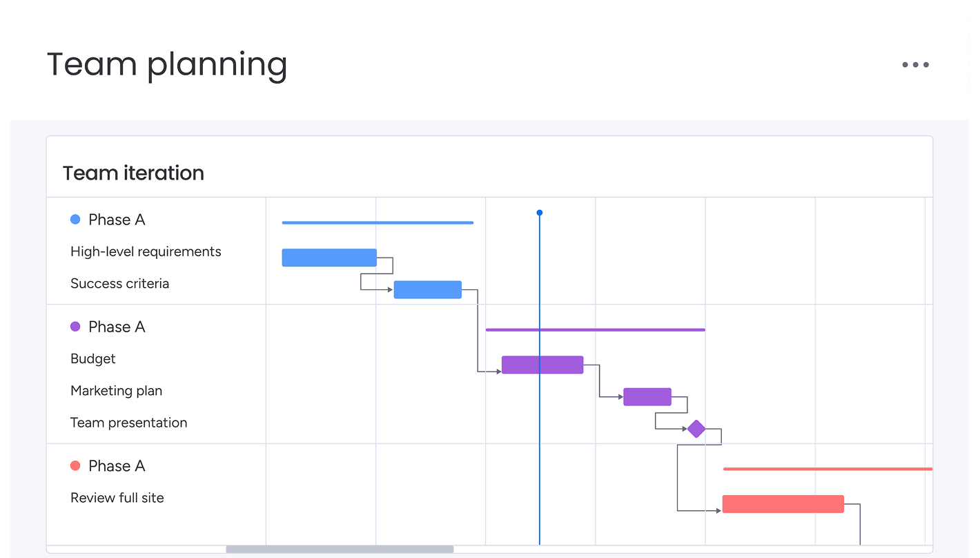Click the blue Phase A status dot
980x558 pixels.
pos(75,219)
